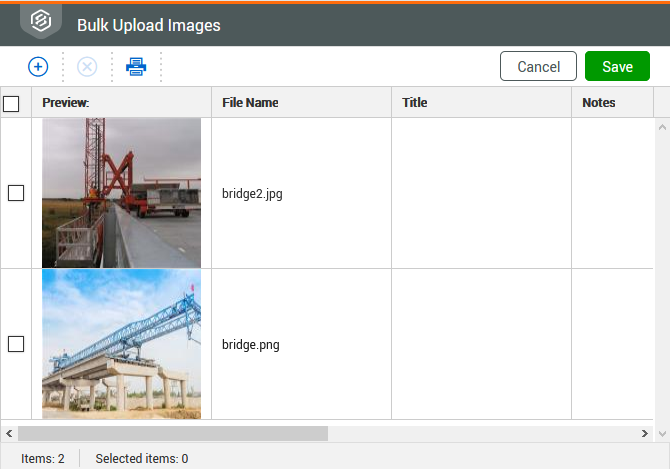
Task: Sort by the Title column header
Action: coord(481,103)
